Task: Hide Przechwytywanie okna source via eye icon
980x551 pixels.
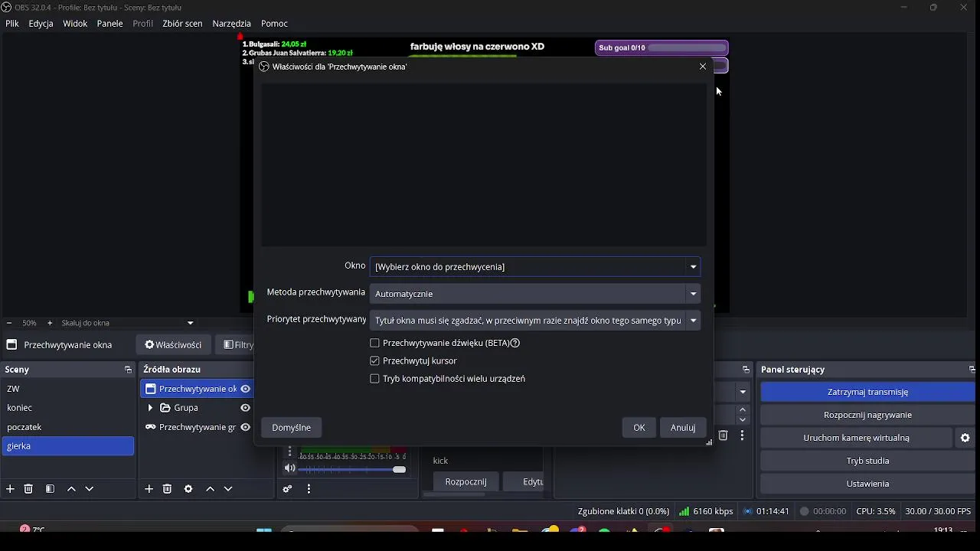Action: (x=245, y=389)
